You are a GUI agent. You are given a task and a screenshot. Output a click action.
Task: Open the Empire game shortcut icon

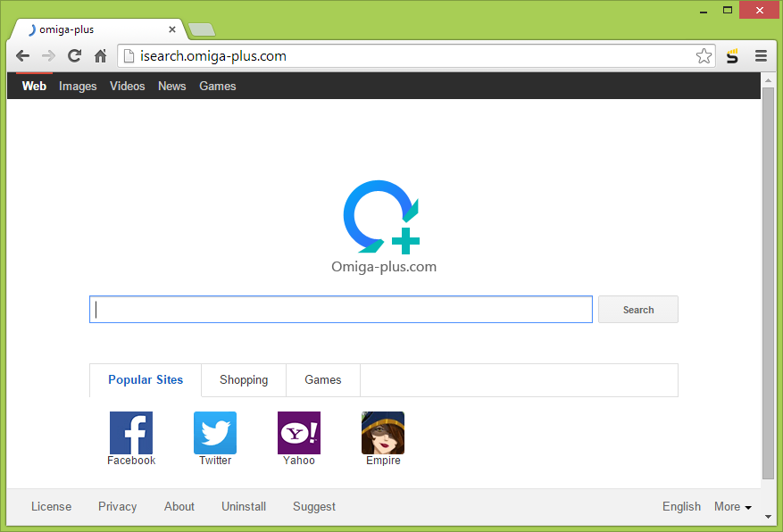pyautogui.click(x=383, y=433)
